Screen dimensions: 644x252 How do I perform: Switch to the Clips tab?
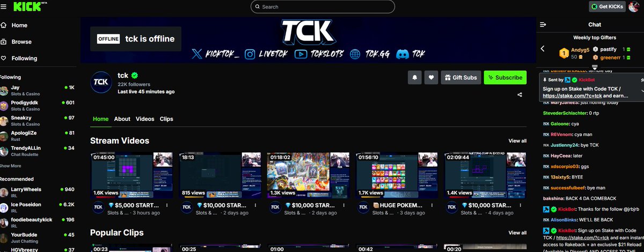pos(166,119)
